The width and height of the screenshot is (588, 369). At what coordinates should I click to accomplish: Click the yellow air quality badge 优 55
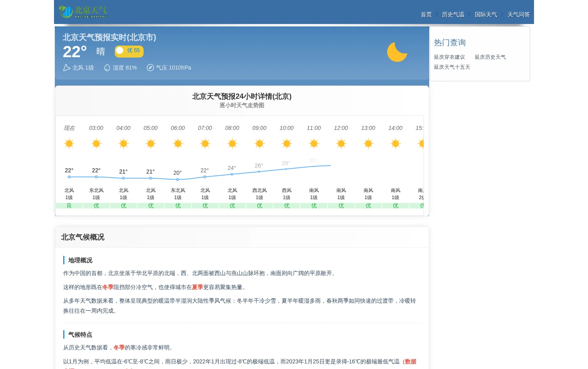[x=129, y=51]
